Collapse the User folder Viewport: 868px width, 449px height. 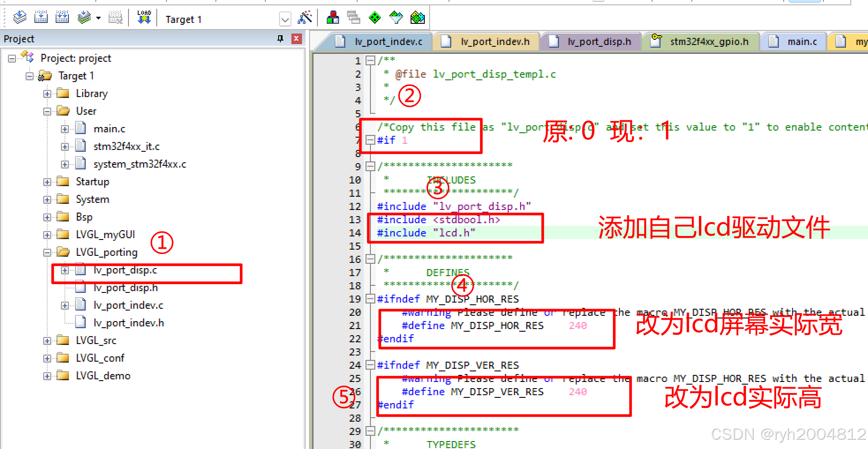pos(47,111)
